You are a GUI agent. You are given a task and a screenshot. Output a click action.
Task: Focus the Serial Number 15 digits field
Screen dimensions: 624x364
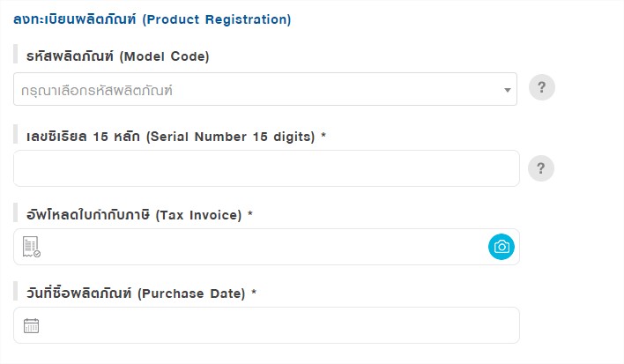tap(267, 168)
